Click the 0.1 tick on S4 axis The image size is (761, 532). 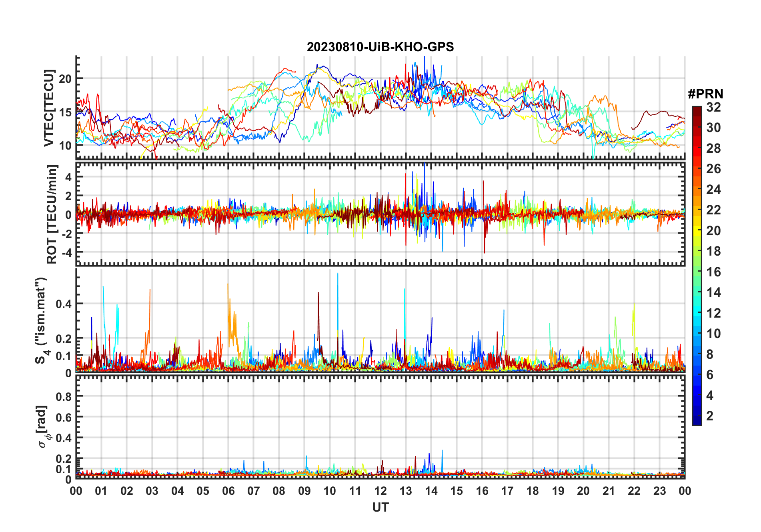64,356
